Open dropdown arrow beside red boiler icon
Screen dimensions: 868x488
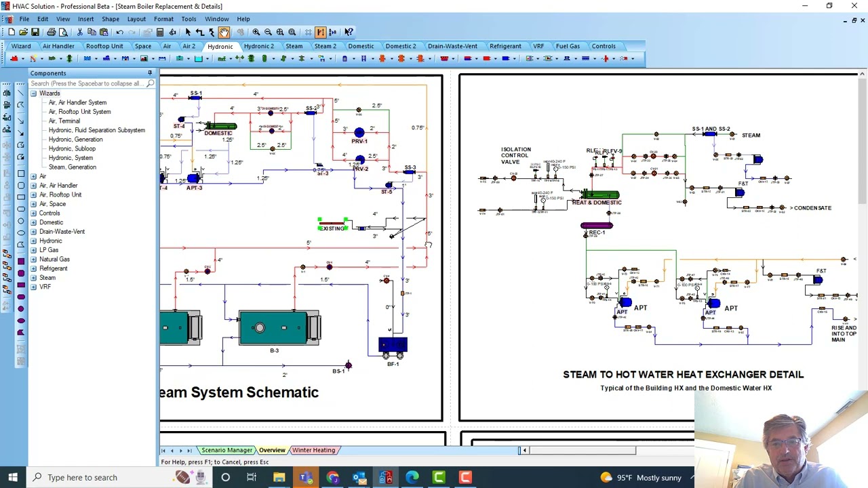22,58
